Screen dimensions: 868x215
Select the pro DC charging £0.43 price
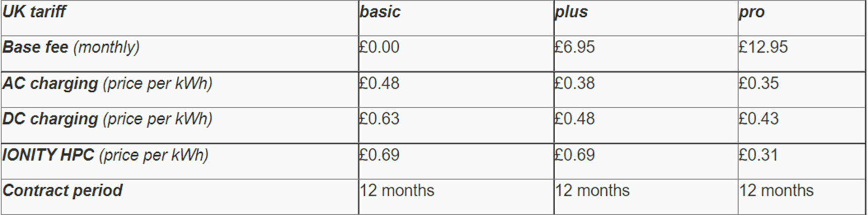coord(759,119)
